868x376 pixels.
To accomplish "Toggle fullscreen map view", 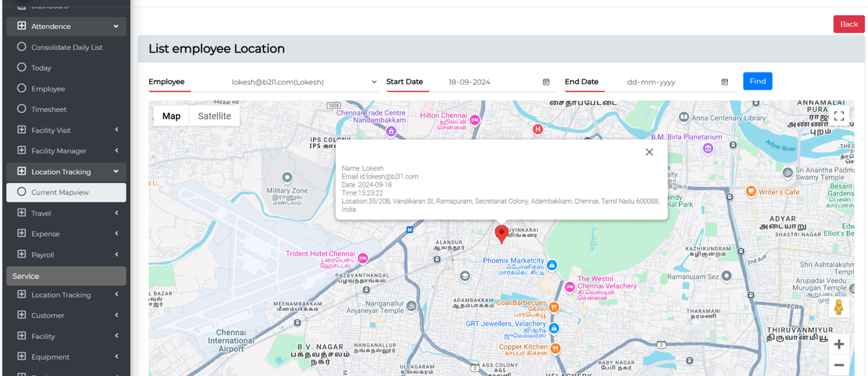I will click(839, 116).
